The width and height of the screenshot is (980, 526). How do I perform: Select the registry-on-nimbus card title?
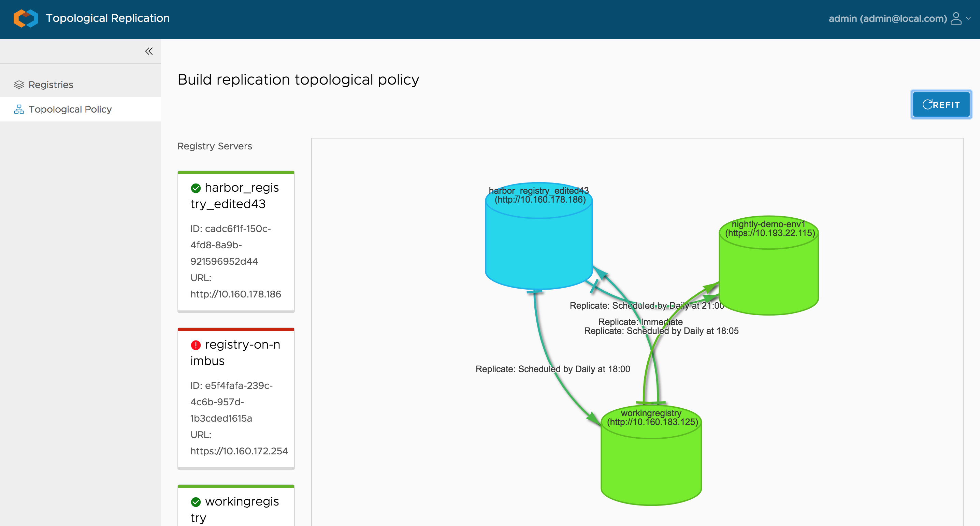pyautogui.click(x=235, y=353)
